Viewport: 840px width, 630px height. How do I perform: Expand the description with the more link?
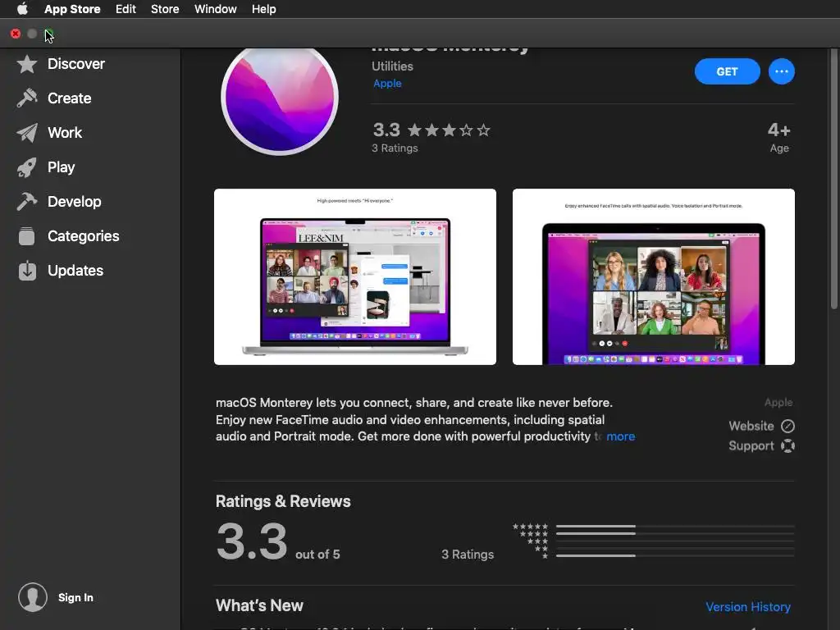(620, 436)
